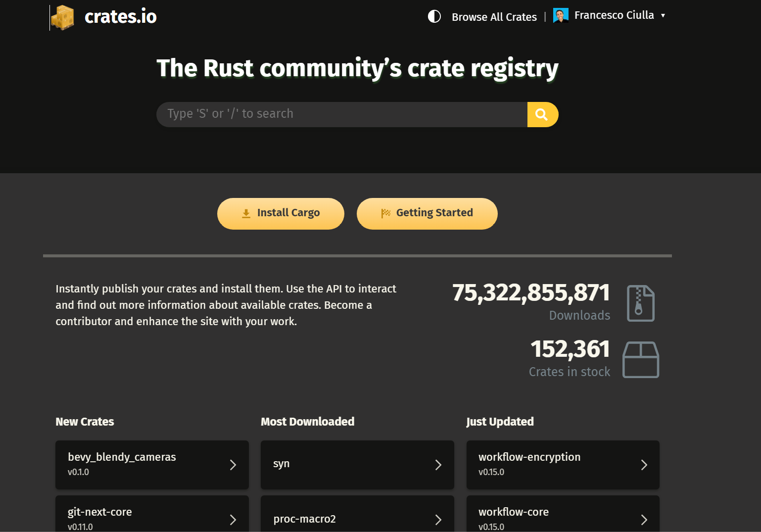Click the download arrow icon in Install Cargo

(246, 213)
